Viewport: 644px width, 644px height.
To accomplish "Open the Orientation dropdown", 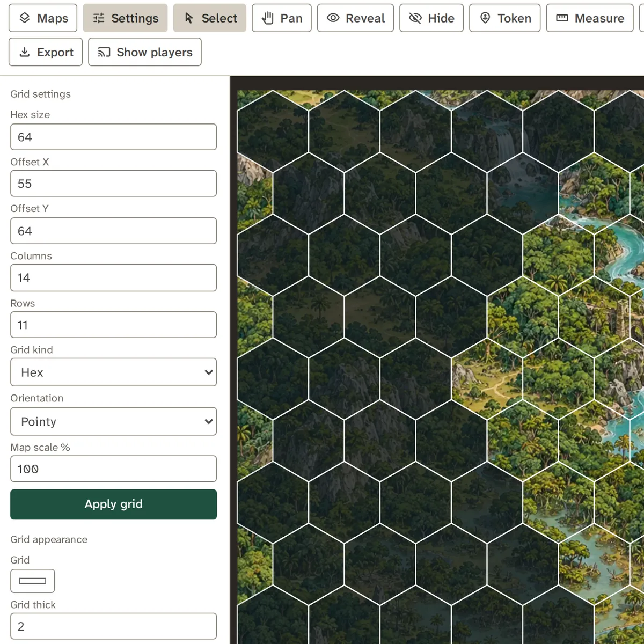I will [x=113, y=422].
